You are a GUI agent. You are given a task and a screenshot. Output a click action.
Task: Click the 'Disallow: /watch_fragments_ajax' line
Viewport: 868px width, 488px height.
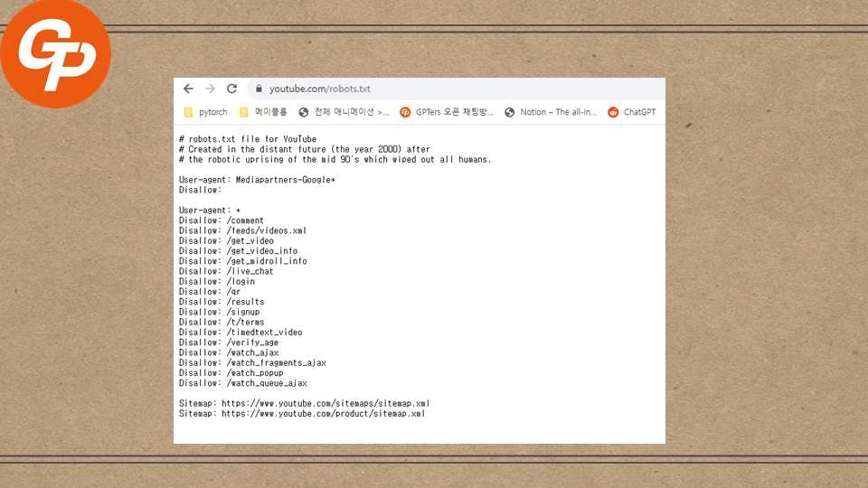(x=252, y=363)
